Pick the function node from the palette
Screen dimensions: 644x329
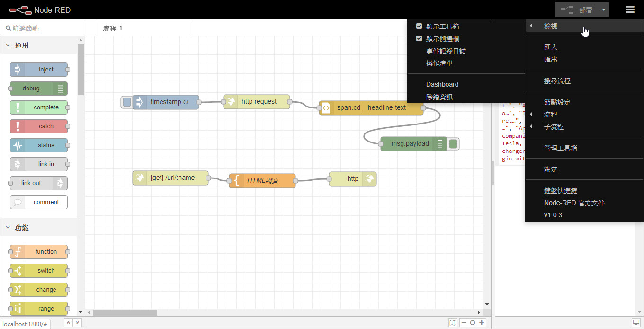click(39, 251)
